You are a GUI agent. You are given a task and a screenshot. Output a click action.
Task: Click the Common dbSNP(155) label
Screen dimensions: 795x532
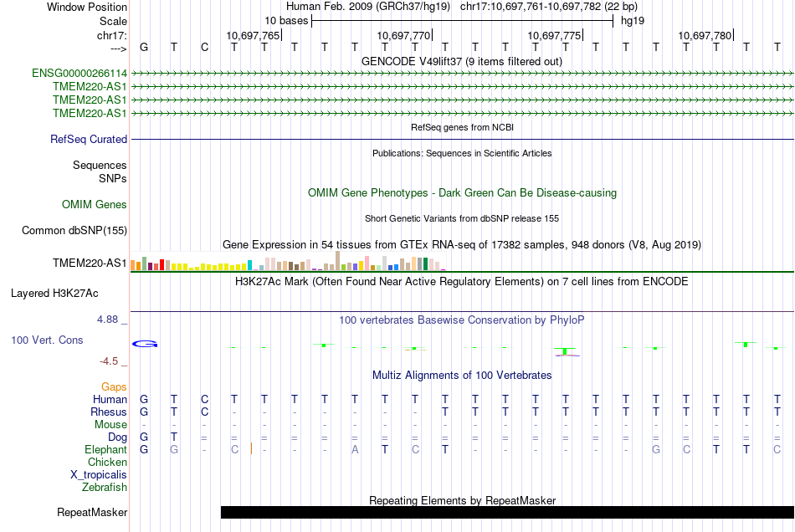tap(74, 231)
